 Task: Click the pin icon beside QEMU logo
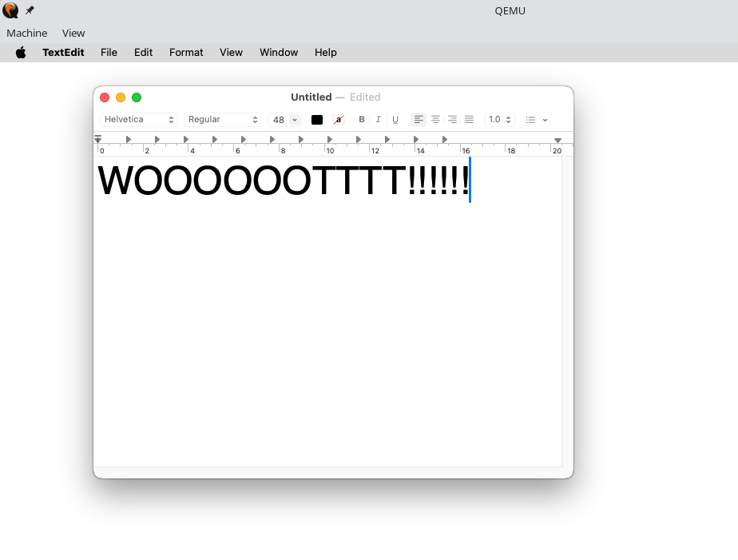[x=30, y=10]
